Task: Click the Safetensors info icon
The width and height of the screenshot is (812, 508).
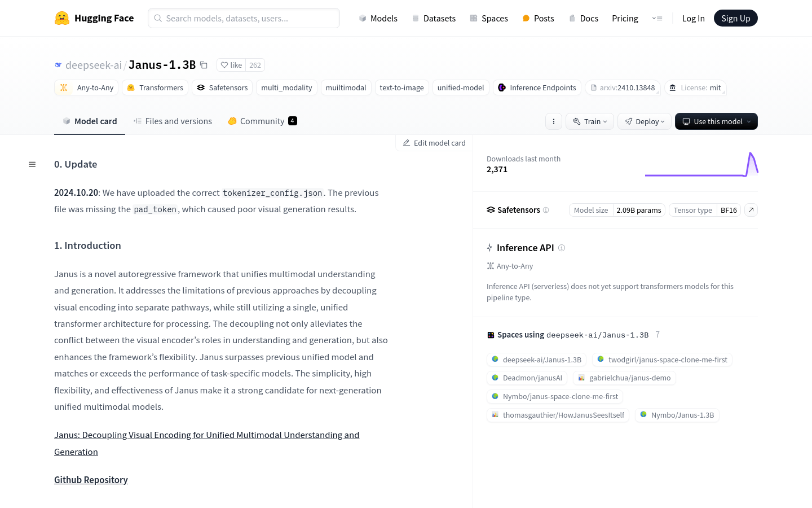Action: pos(546,210)
